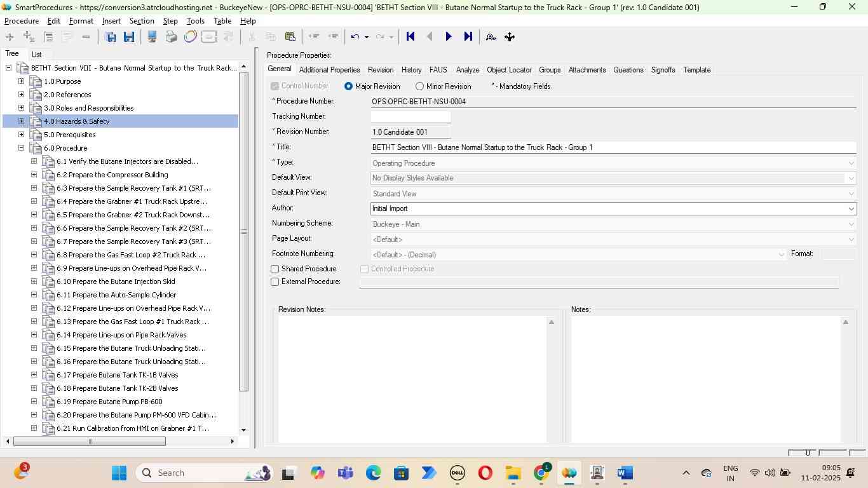Viewport: 868px width, 488px height.
Task: Click the remove step minus icon
Action: [86, 37]
